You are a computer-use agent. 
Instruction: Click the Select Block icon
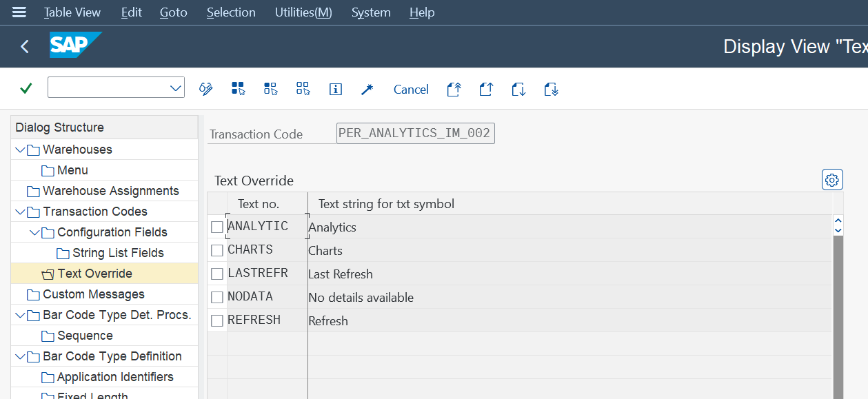click(270, 89)
